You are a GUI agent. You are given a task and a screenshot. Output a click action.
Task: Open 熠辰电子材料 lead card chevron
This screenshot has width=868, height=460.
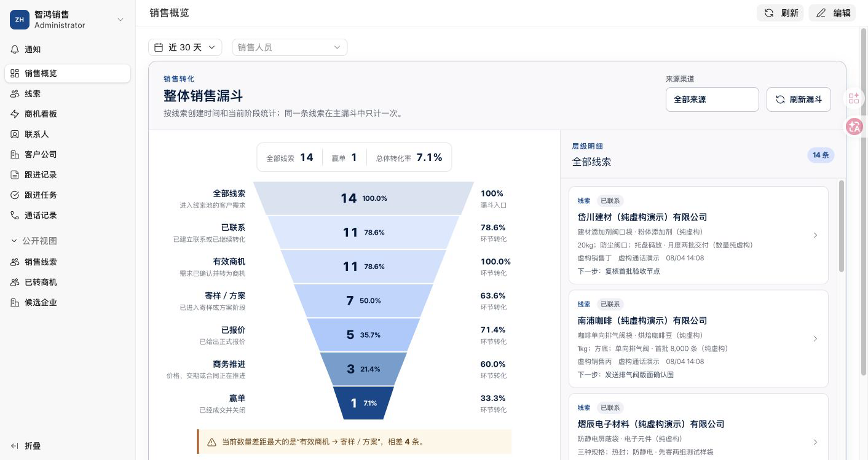pyautogui.click(x=815, y=442)
